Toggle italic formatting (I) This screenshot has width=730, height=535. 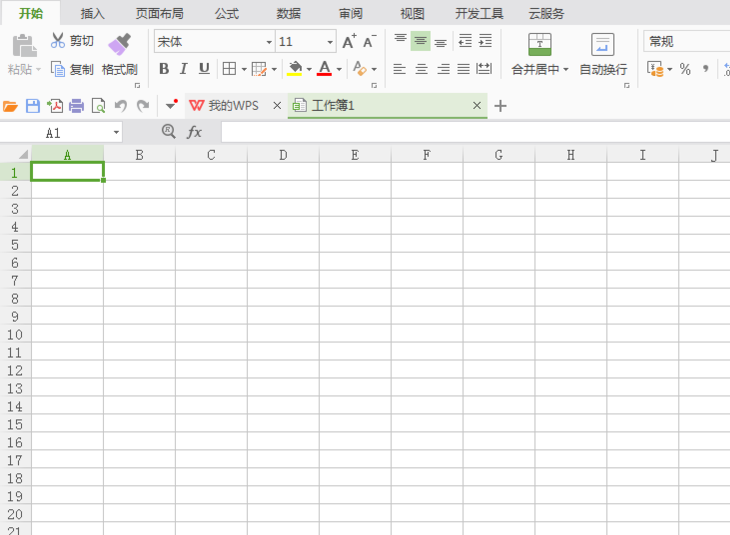(184, 69)
